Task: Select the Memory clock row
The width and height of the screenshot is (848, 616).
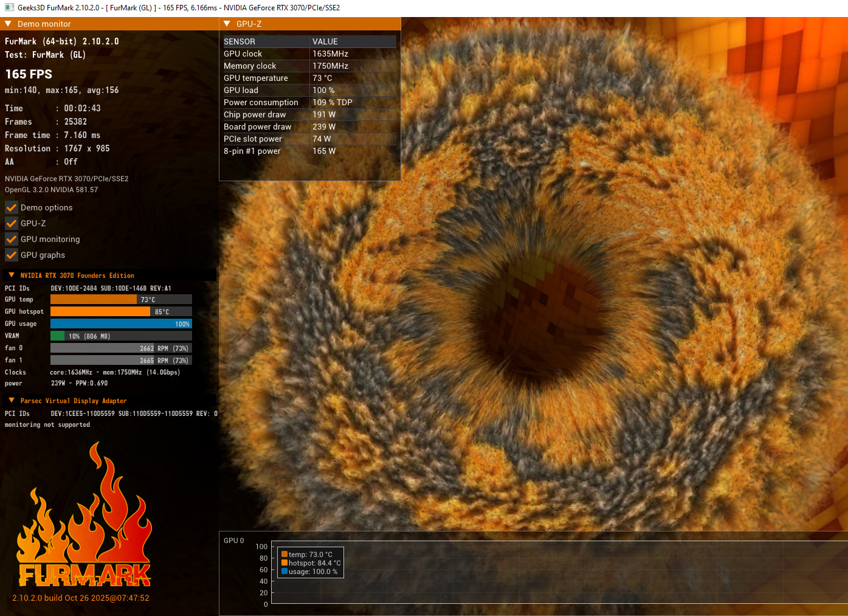Action: coord(309,66)
